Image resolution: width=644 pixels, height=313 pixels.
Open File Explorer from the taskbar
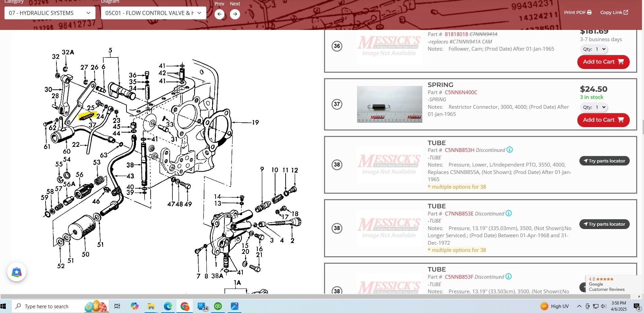coord(151,306)
